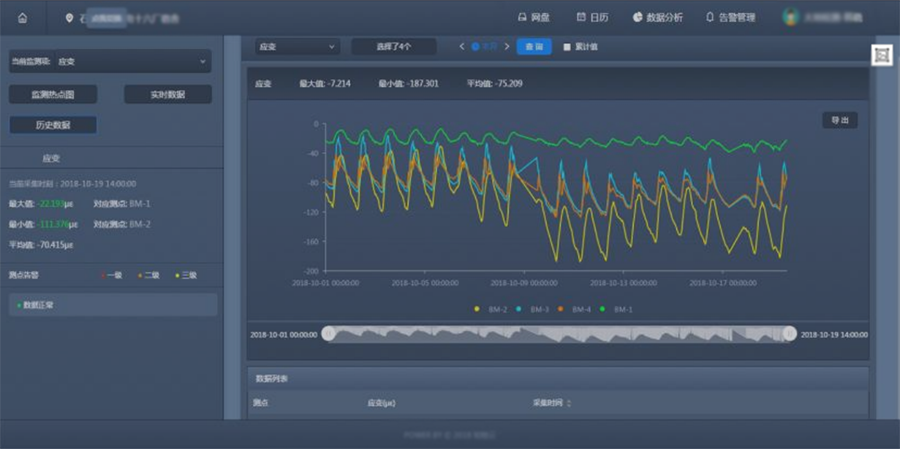Click the home icon in top bar
Screen dimensions: 900x449
(22, 18)
